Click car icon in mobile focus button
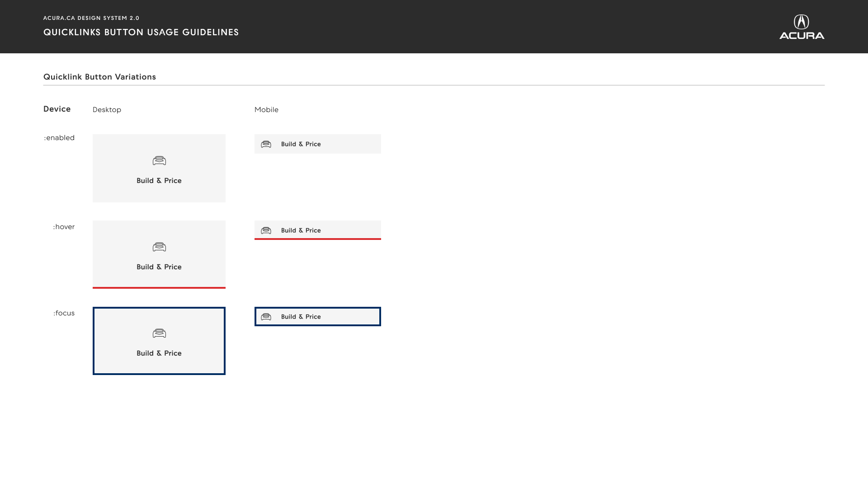The height and width of the screenshot is (488, 868). tap(266, 317)
